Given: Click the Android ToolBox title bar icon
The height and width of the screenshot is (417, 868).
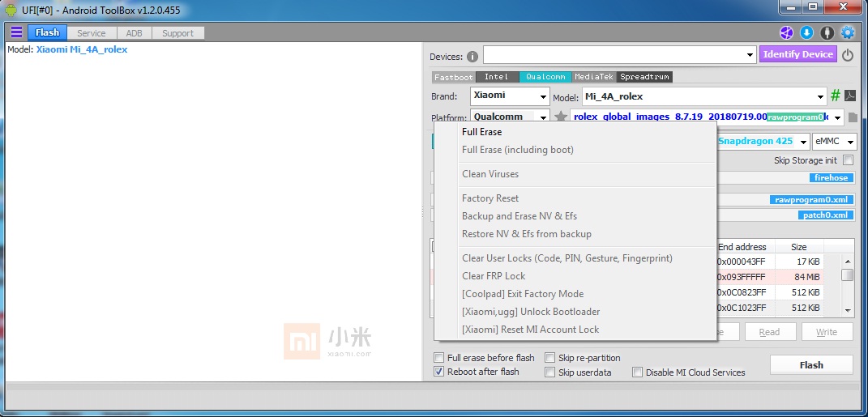Looking at the screenshot, I should click(x=11, y=10).
